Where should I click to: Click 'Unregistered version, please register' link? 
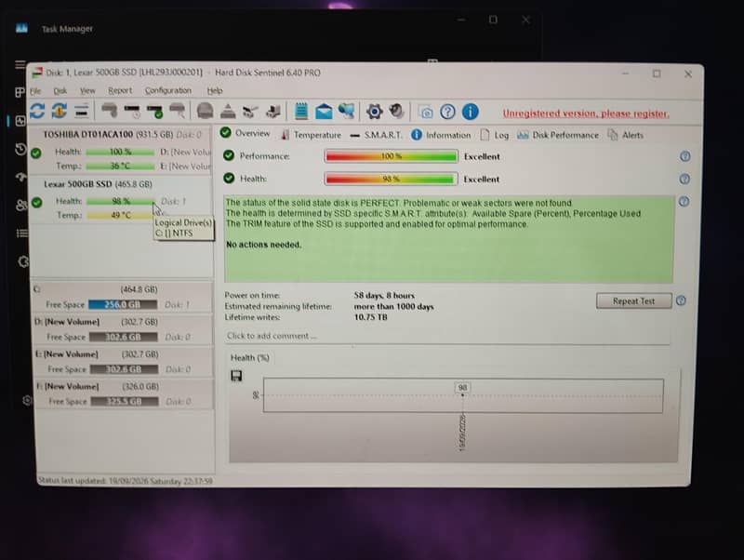tap(586, 113)
